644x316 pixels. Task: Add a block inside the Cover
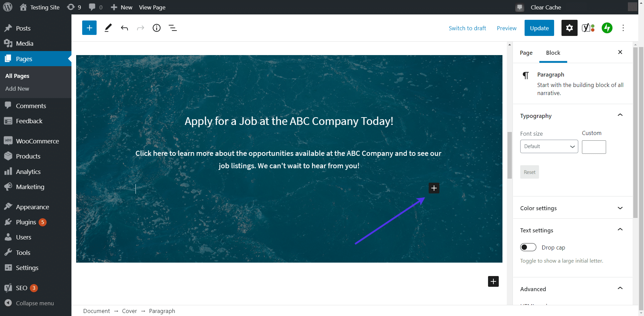[x=434, y=188]
